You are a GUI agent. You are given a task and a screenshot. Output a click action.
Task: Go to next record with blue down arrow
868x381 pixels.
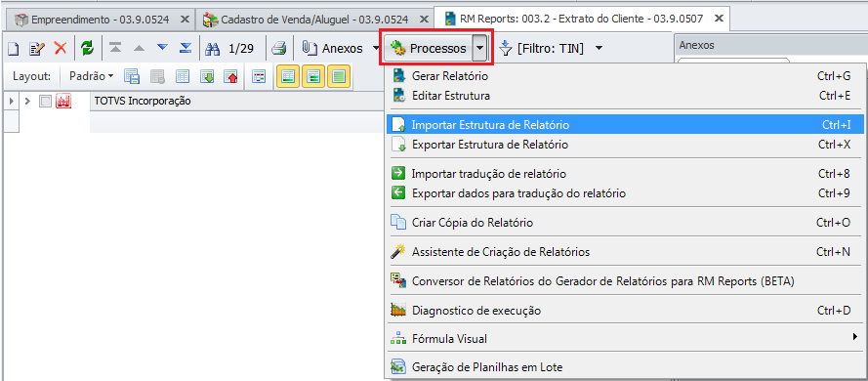pos(162,48)
